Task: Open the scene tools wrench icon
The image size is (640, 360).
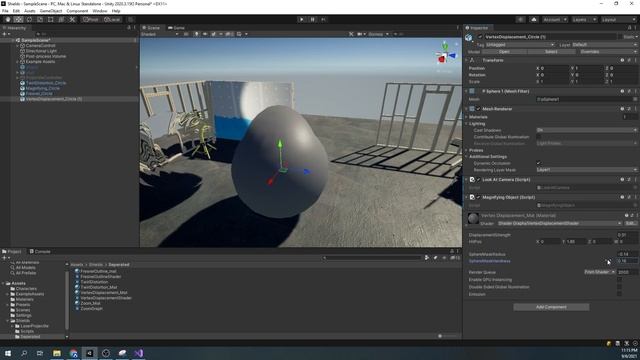Action: [x=351, y=34]
